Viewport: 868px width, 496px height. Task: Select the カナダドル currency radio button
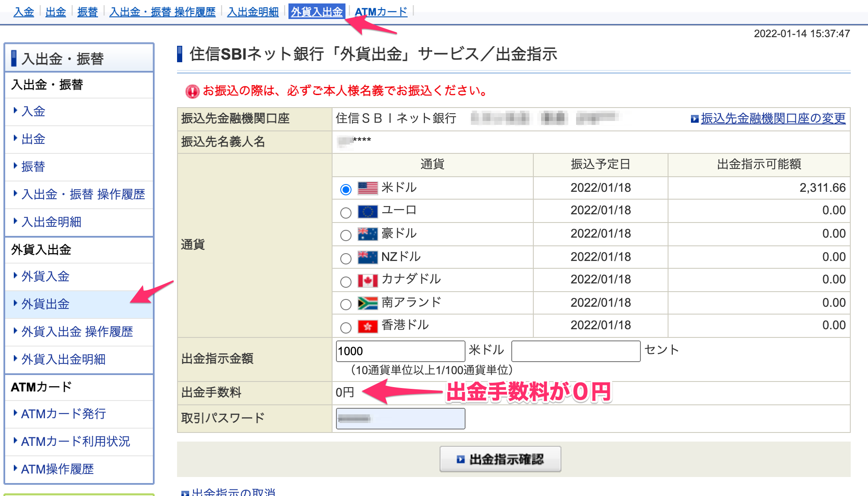346,282
